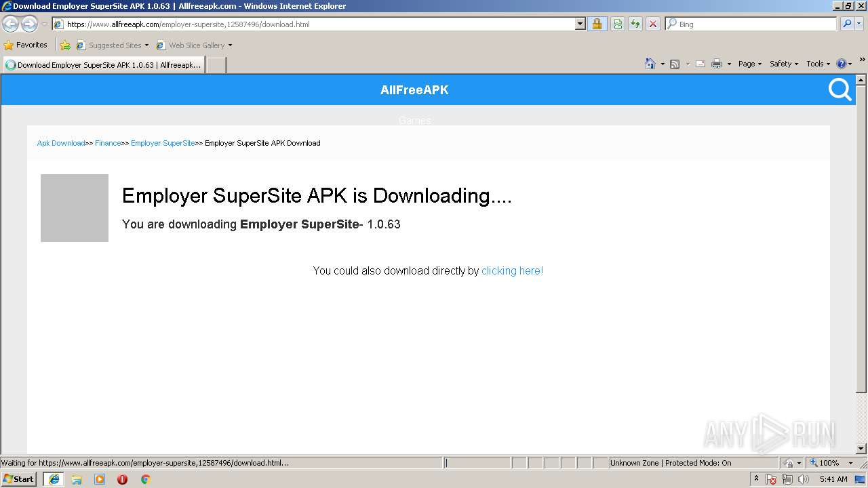Click the page scrollbar up arrow
868x488 pixels.
tap(861, 80)
